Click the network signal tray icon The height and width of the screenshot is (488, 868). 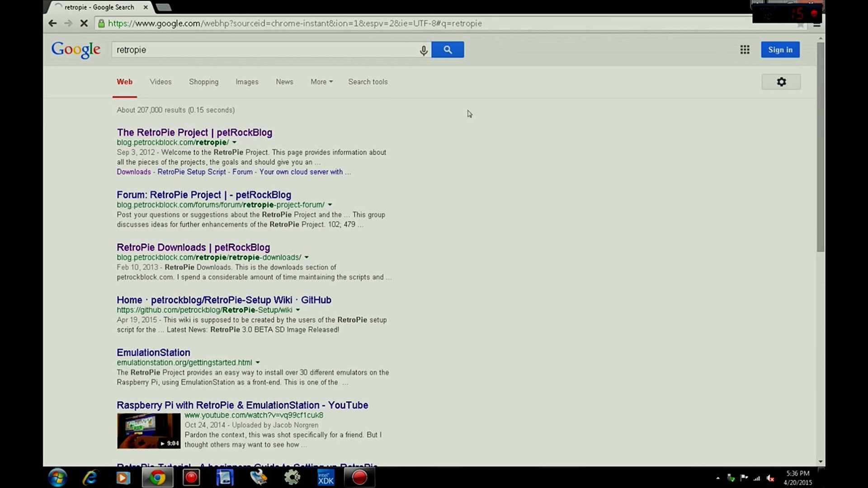(757, 478)
